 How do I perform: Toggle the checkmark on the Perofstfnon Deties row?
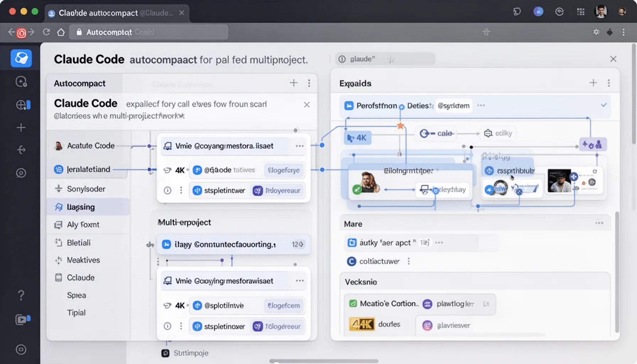point(604,105)
